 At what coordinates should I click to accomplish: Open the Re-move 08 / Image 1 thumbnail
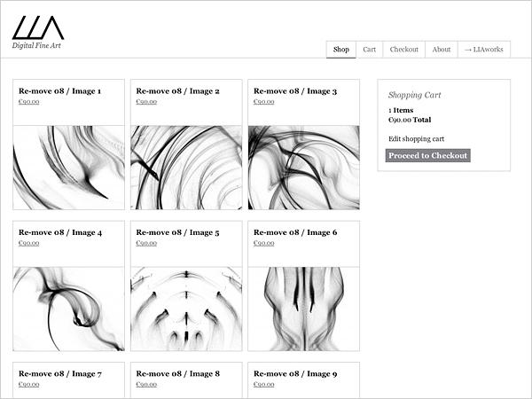[x=68, y=167]
